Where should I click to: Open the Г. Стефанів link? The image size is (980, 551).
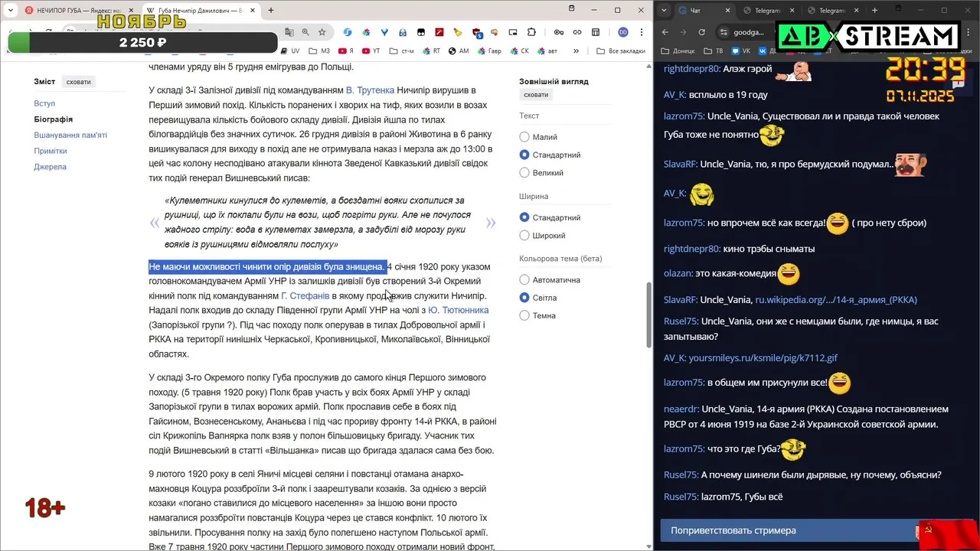(x=305, y=295)
